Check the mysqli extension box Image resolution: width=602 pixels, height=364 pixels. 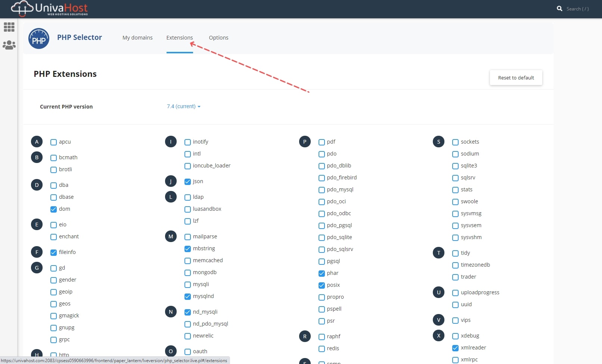(x=187, y=285)
